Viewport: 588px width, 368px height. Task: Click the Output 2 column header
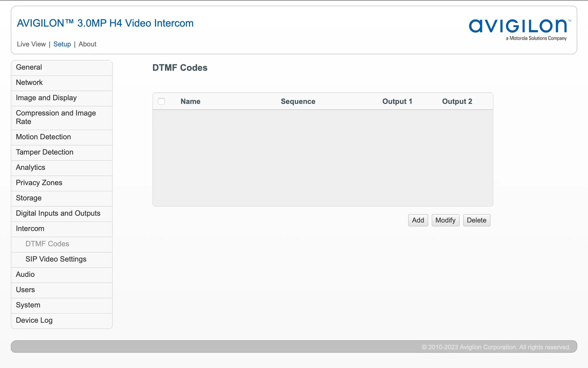(457, 101)
